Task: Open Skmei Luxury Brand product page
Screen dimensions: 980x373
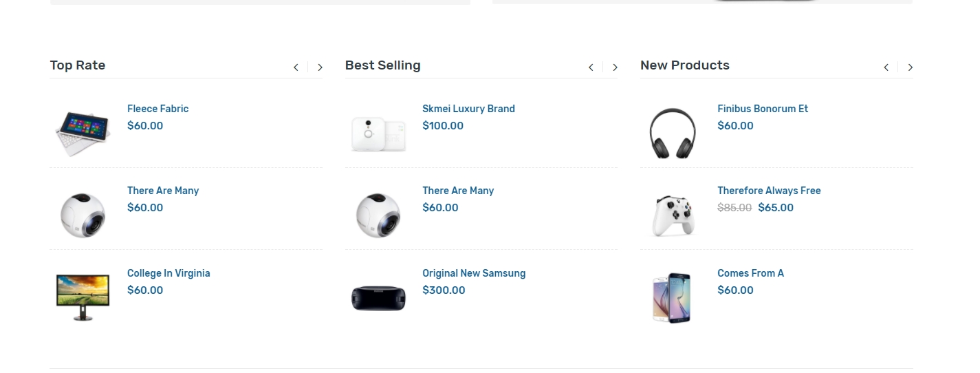Action: (468, 109)
